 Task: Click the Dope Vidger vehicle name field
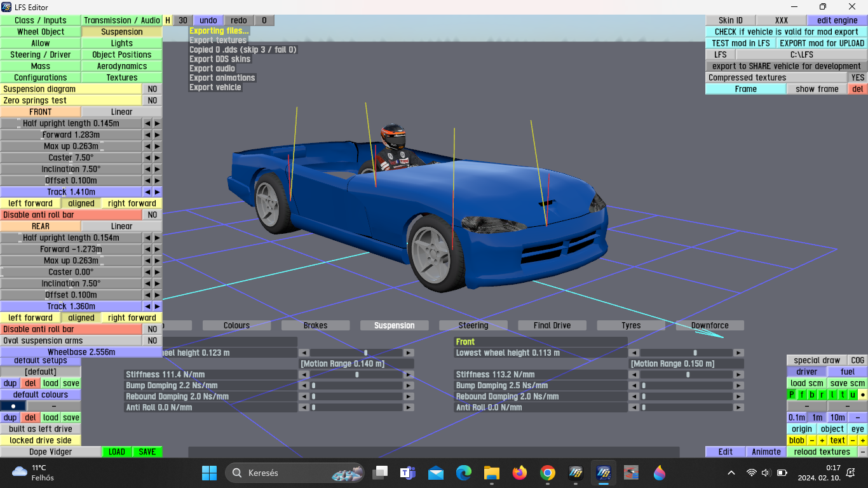tap(51, 452)
